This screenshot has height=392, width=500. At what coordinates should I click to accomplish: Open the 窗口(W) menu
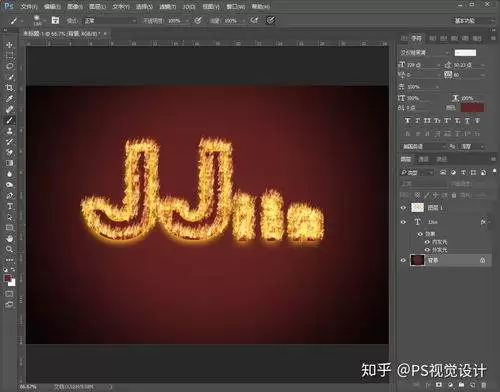tap(236, 7)
